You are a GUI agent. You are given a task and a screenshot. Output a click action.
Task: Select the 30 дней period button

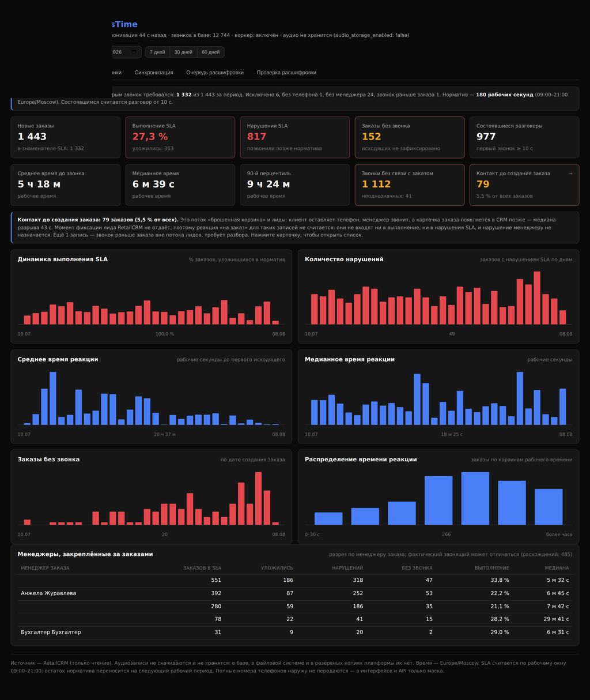[183, 52]
